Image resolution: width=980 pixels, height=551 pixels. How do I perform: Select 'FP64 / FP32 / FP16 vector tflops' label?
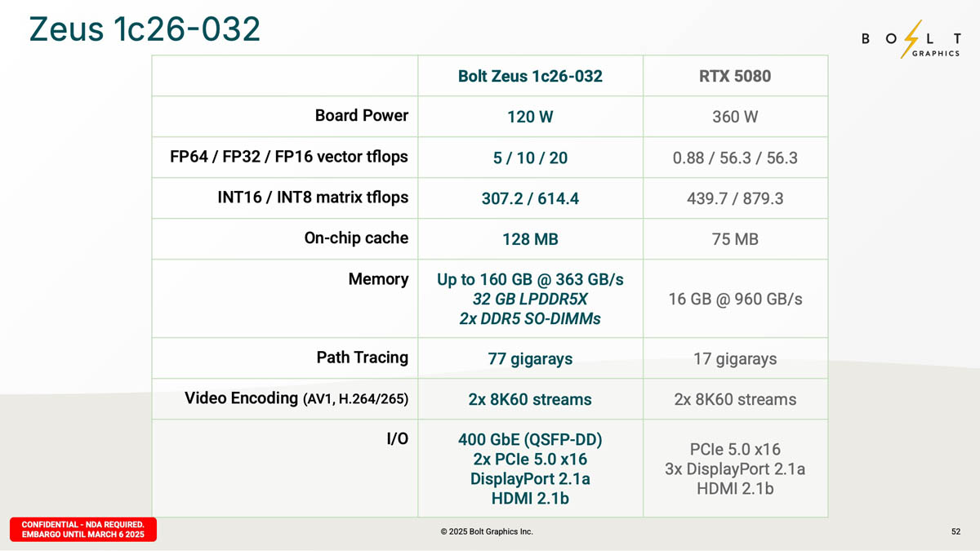click(289, 157)
